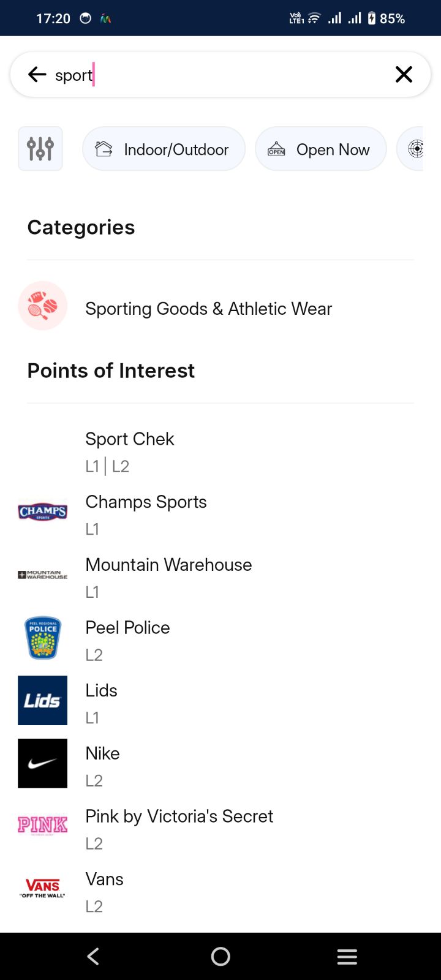Tap the PINK store logo
Image resolution: width=441 pixels, height=980 pixels.
(43, 826)
